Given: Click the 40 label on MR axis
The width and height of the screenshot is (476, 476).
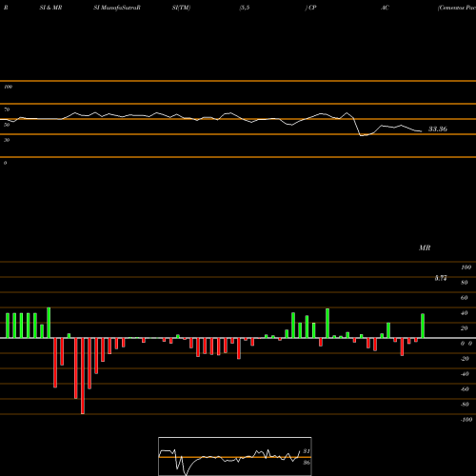Looking at the screenshot, I should point(465,313).
